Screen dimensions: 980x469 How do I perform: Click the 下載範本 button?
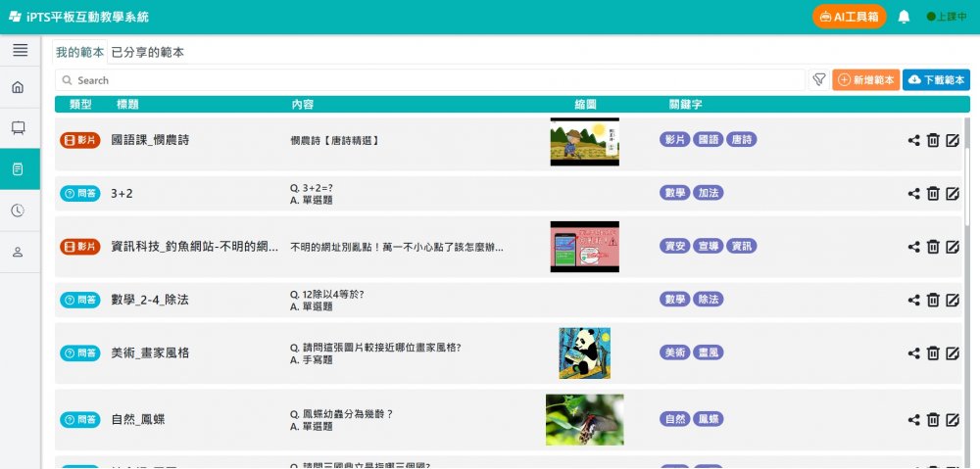[936, 80]
